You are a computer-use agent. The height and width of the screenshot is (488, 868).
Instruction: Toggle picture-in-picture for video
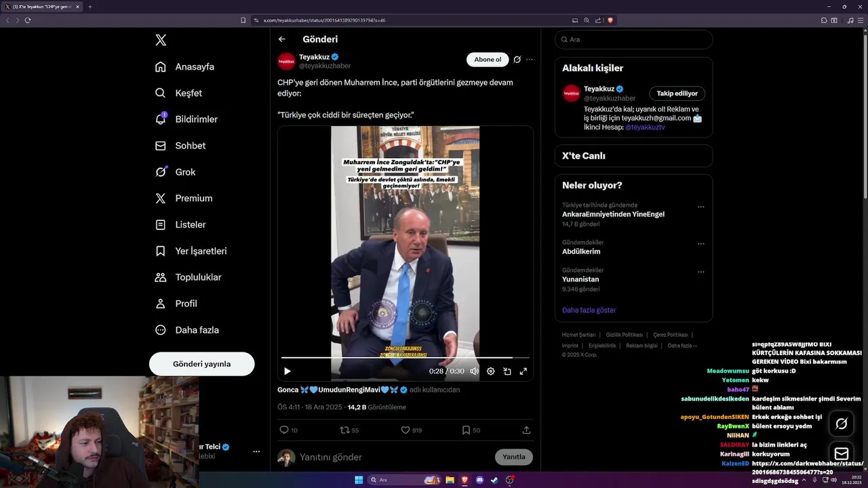tap(507, 371)
